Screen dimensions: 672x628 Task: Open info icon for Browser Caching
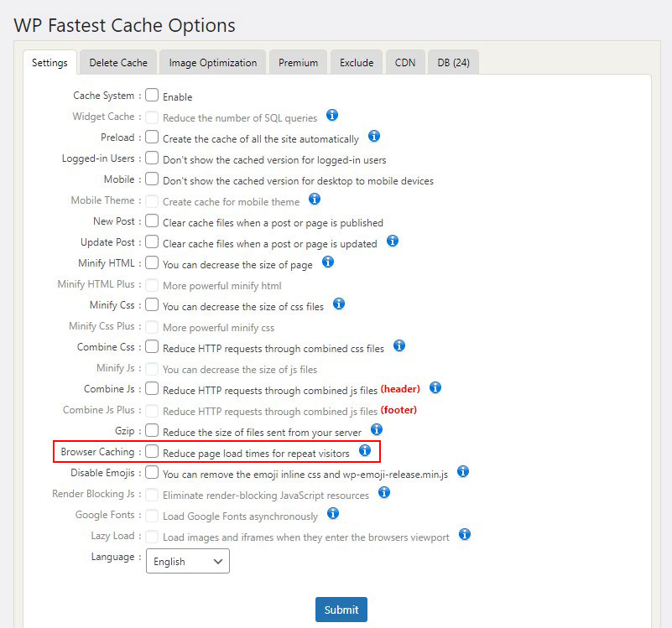pos(365,450)
